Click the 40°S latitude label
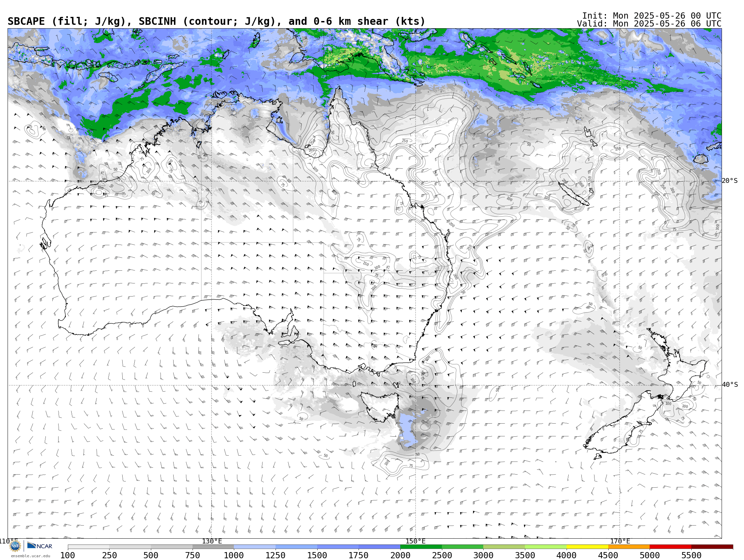Screen dimensions: 744x560 [730, 385]
